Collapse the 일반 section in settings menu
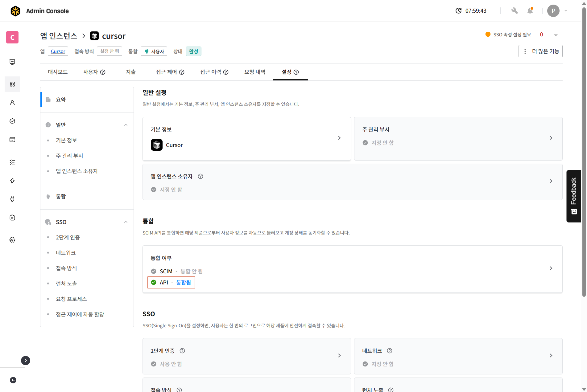This screenshot has width=587, height=392. (126, 125)
